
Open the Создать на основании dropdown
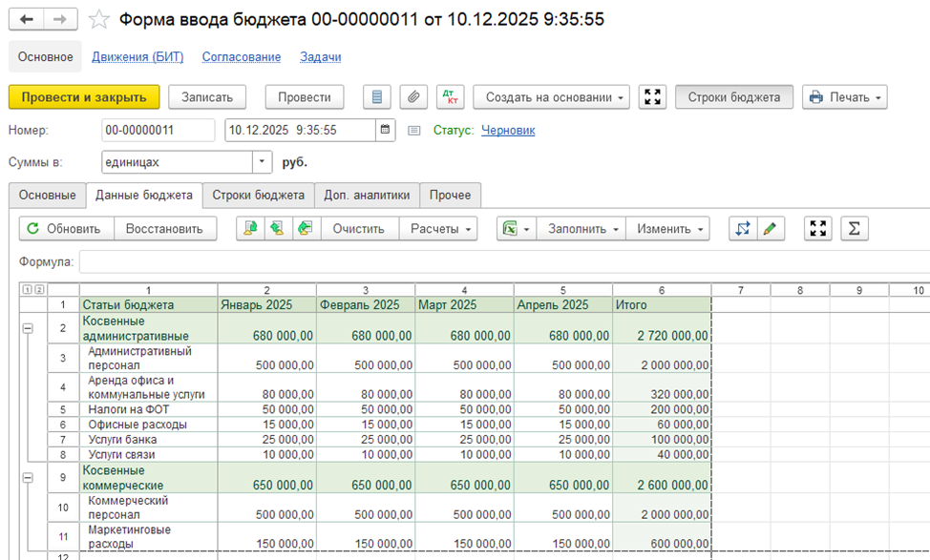click(553, 97)
